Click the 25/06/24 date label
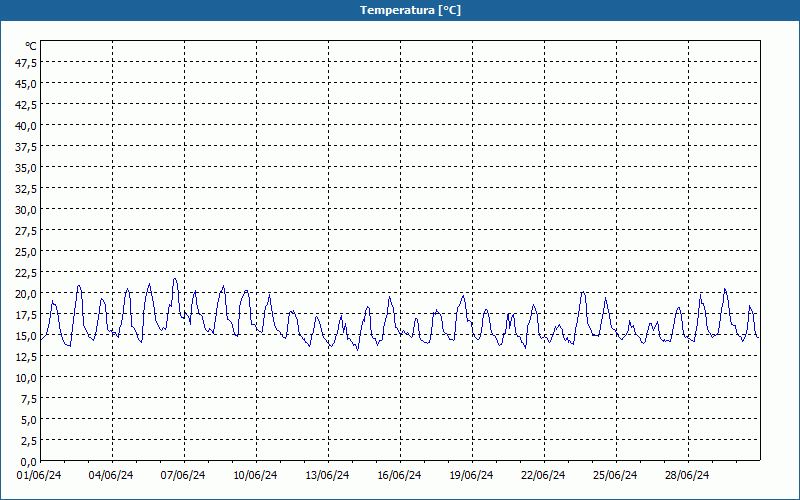Screen dimensions: 800x500 coord(615,475)
